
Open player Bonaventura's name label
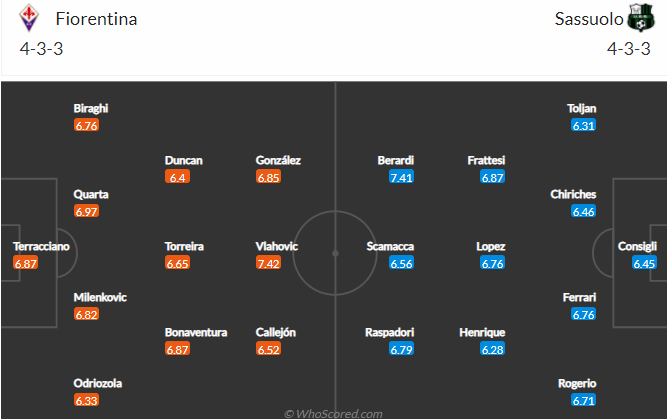tap(196, 332)
